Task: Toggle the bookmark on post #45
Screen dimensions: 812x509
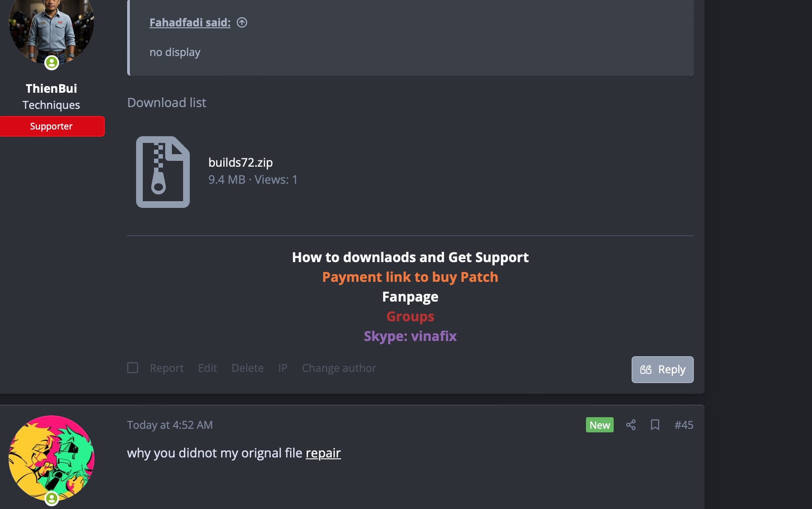Action: [x=655, y=425]
